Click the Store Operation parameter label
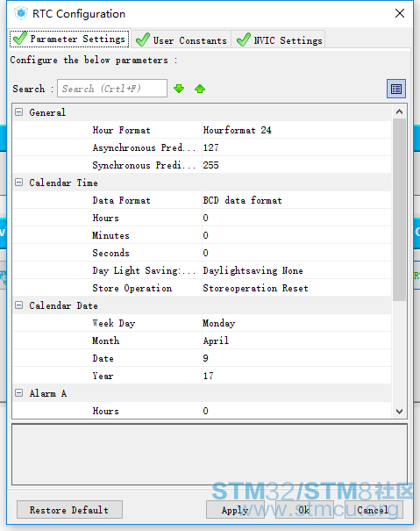 pyautogui.click(x=132, y=288)
